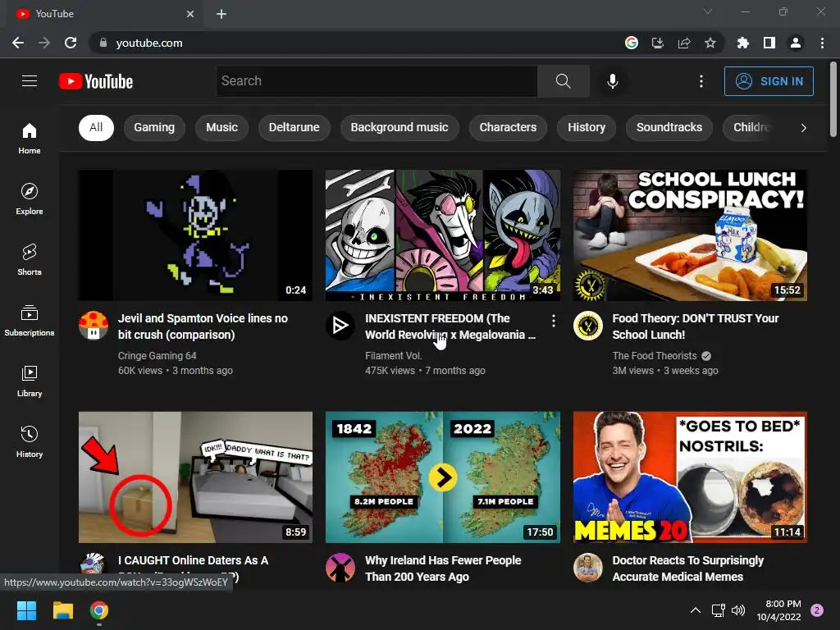Open Cringe Gaming 64 channel name
Viewport: 840px width, 630px height.
pyautogui.click(x=157, y=356)
